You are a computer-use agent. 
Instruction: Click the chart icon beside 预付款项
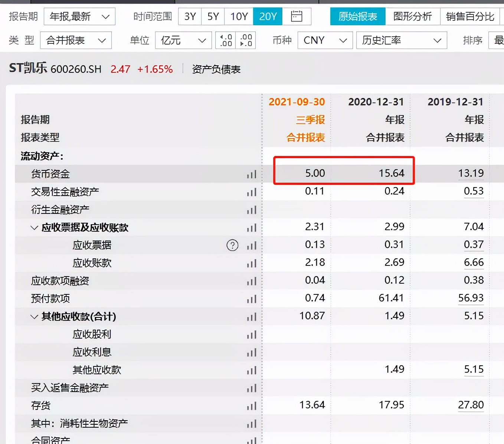click(252, 299)
